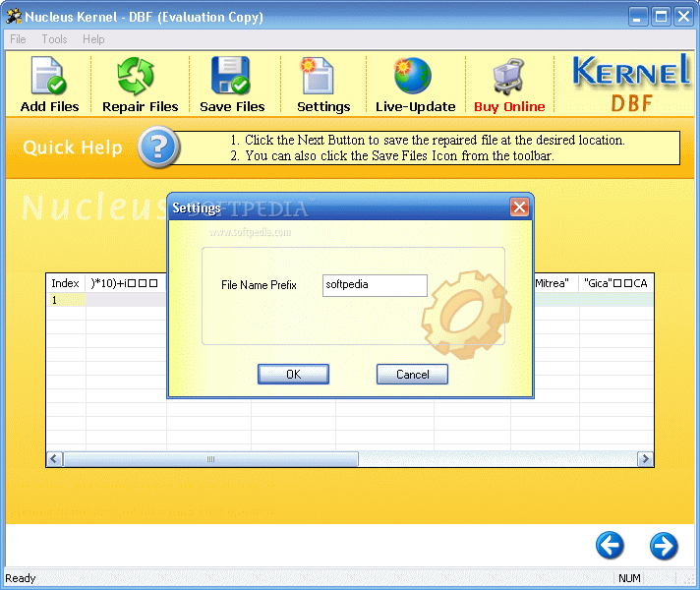The image size is (700, 590).
Task: Select row 1 index cell
Action: (66, 300)
